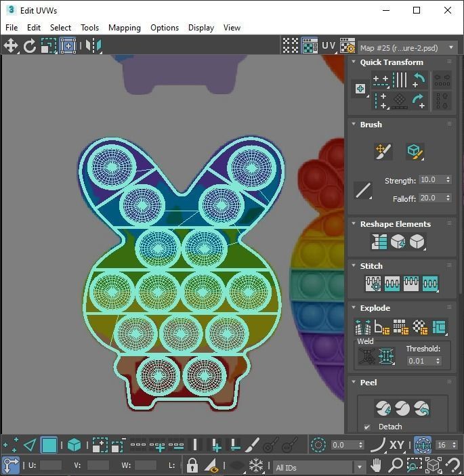This screenshot has height=476, width=464.
Task: Select the Zoom Region tool
Action: (x=414, y=464)
